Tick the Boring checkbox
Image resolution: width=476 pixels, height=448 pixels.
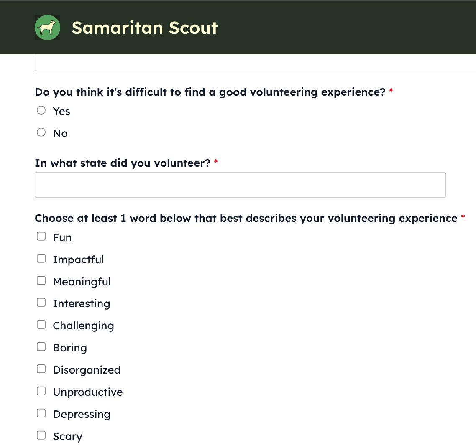pos(41,347)
